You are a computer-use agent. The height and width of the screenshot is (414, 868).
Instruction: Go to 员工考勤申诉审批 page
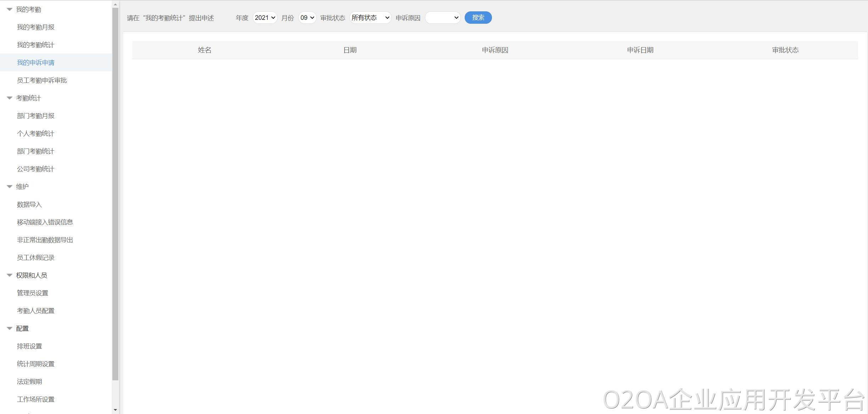tap(42, 80)
